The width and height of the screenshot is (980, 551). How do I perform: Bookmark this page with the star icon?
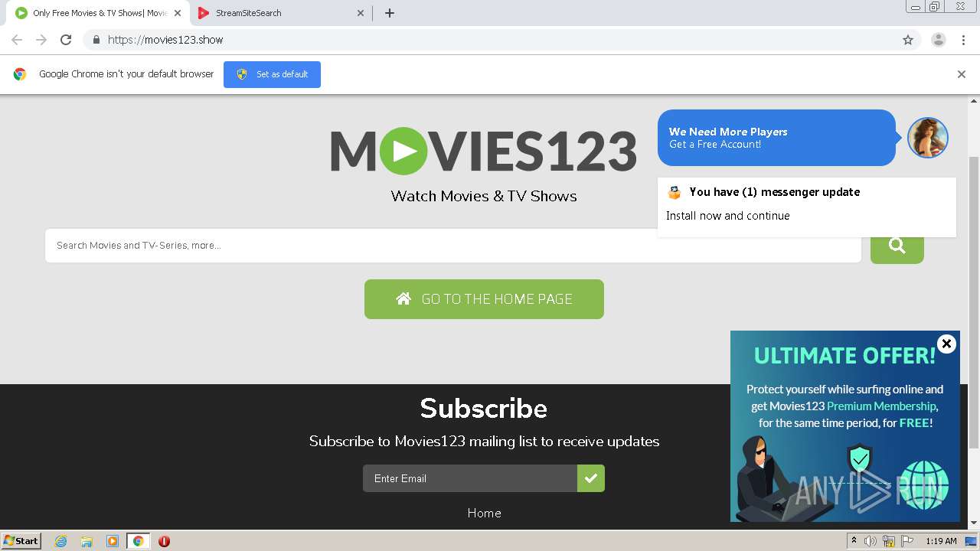pyautogui.click(x=908, y=40)
